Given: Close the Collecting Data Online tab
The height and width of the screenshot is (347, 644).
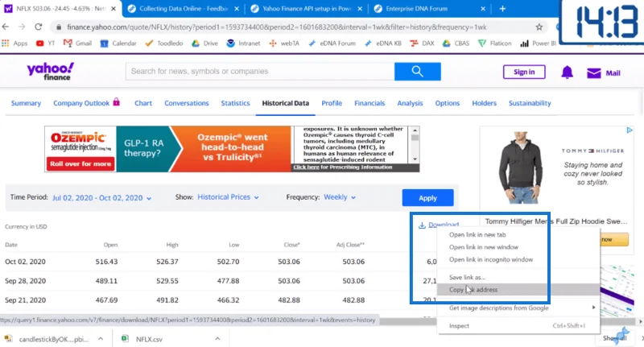Looking at the screenshot, I should (x=237, y=9).
